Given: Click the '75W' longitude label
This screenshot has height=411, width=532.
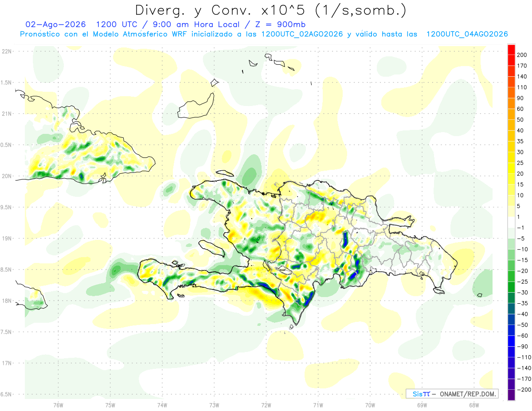Looking at the screenshot, I should pos(110,405).
